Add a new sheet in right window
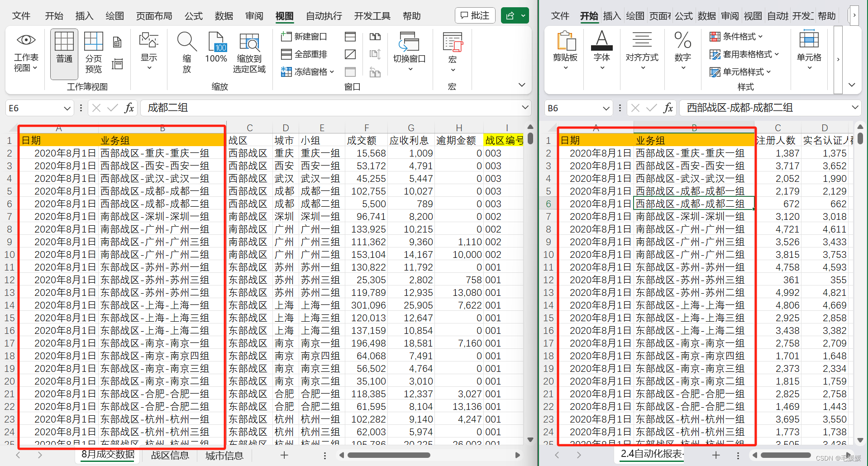This screenshot has height=466, width=868. (716, 455)
